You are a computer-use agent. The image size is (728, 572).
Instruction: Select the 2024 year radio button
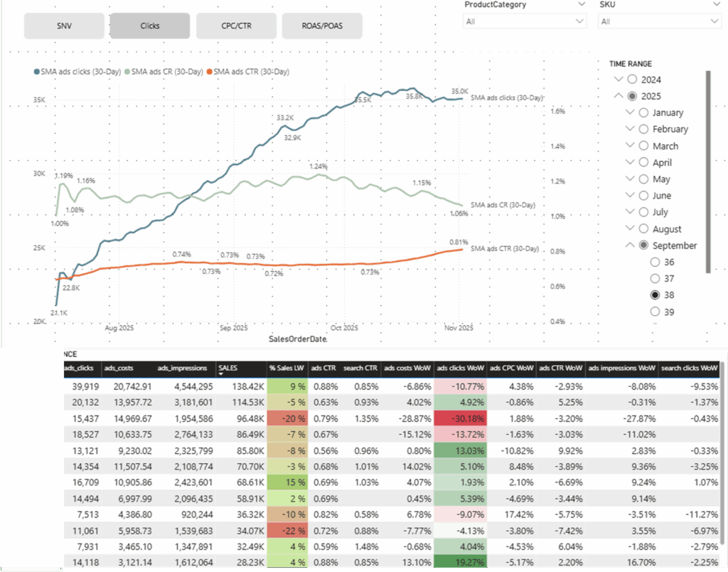point(633,79)
